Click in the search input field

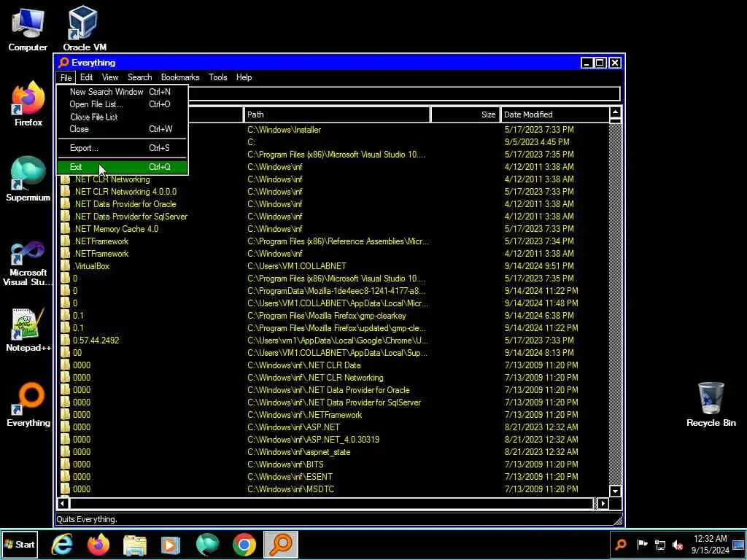point(404,93)
